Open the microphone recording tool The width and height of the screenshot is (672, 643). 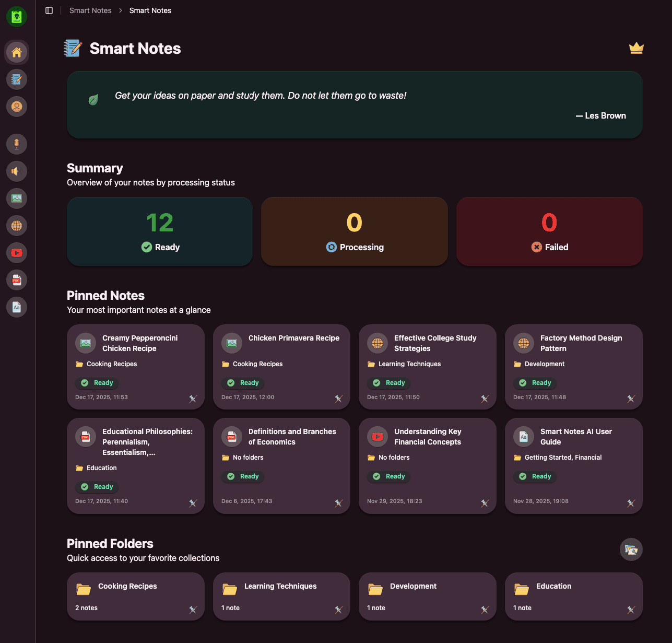click(17, 144)
